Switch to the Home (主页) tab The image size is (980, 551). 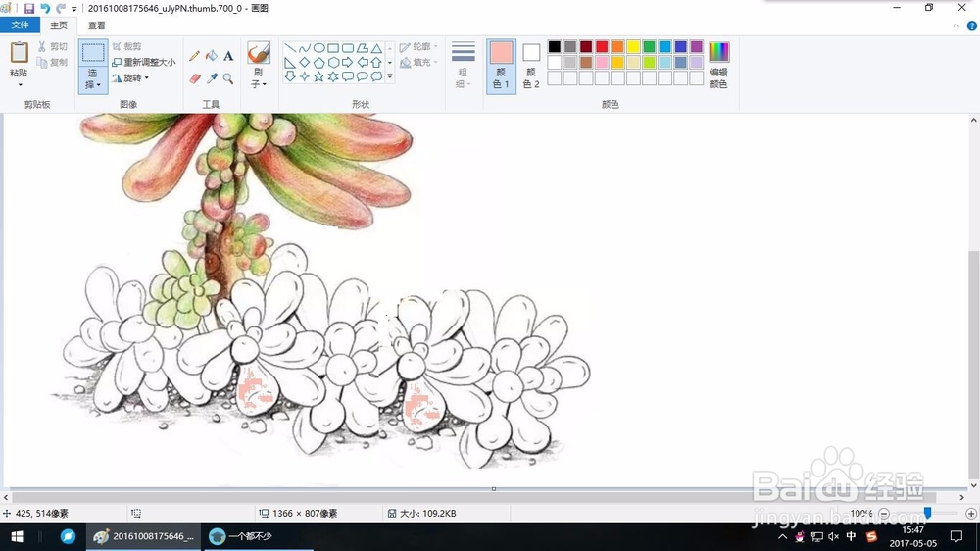59,25
